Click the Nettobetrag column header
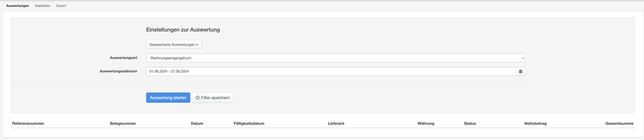This screenshot has height=140, width=644. (x=535, y=123)
